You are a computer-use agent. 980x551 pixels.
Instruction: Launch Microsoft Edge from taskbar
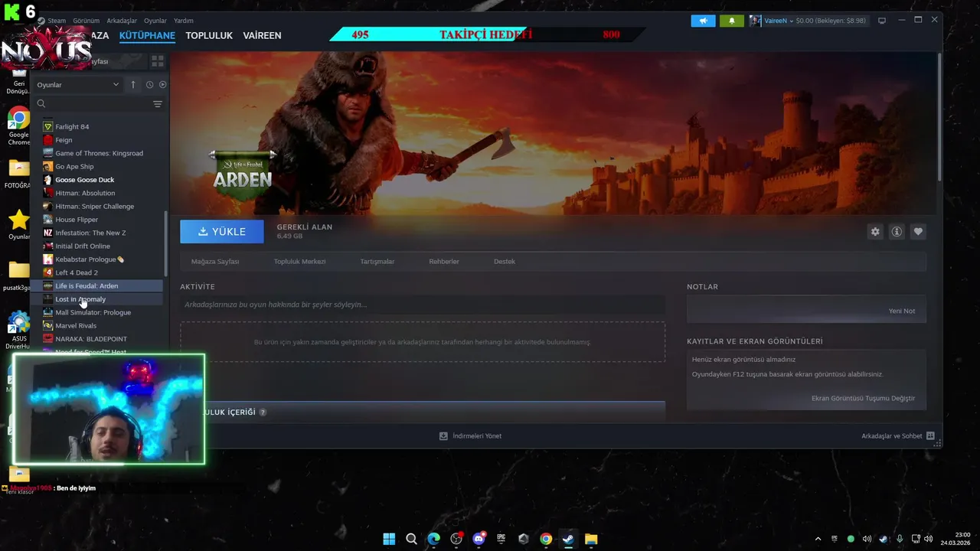coord(433,539)
